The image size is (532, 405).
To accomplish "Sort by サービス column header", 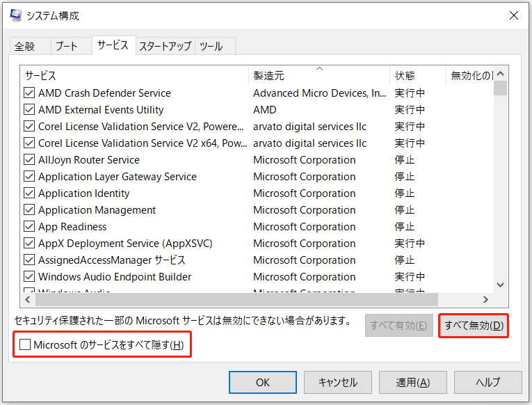I will (134, 75).
